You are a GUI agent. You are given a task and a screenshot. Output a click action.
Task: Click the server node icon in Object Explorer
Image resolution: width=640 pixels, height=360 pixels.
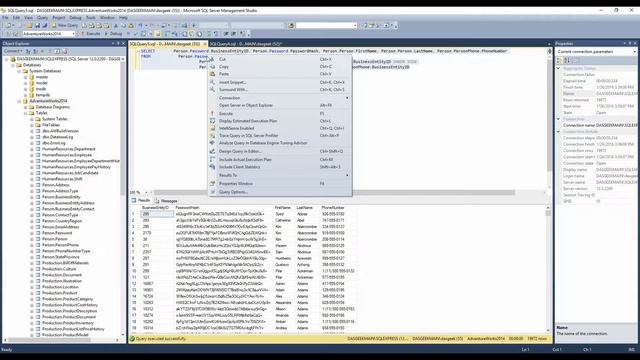tap(13, 59)
